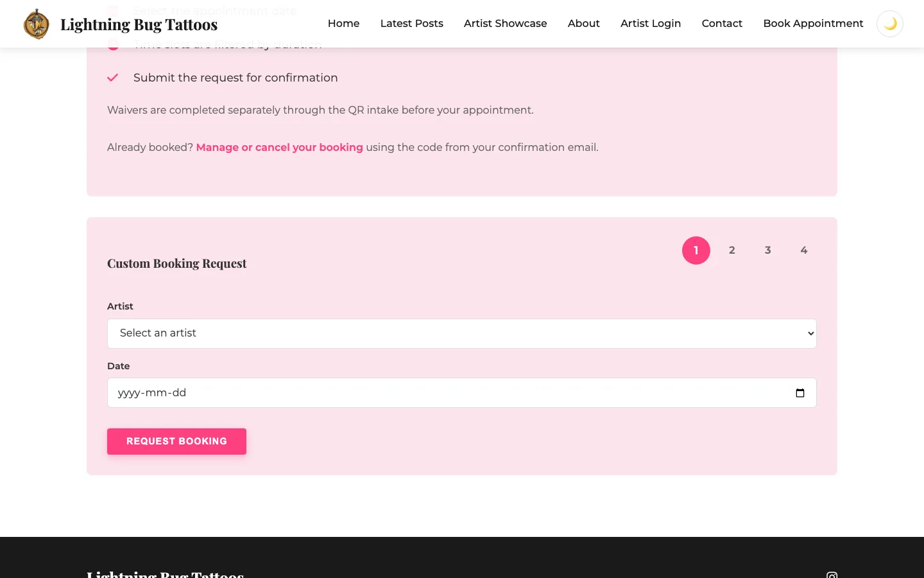This screenshot has height=578, width=924.
Task: Toggle dark mode with the moon icon
Action: (890, 24)
